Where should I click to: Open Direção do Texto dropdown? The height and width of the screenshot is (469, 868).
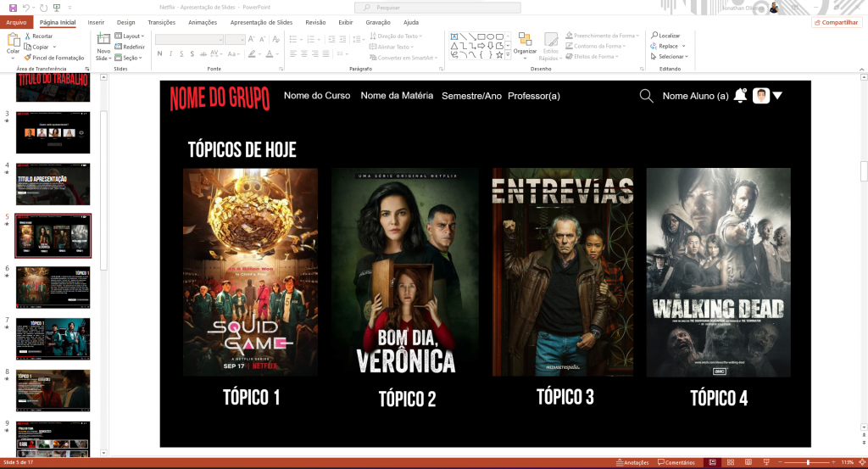click(x=396, y=36)
